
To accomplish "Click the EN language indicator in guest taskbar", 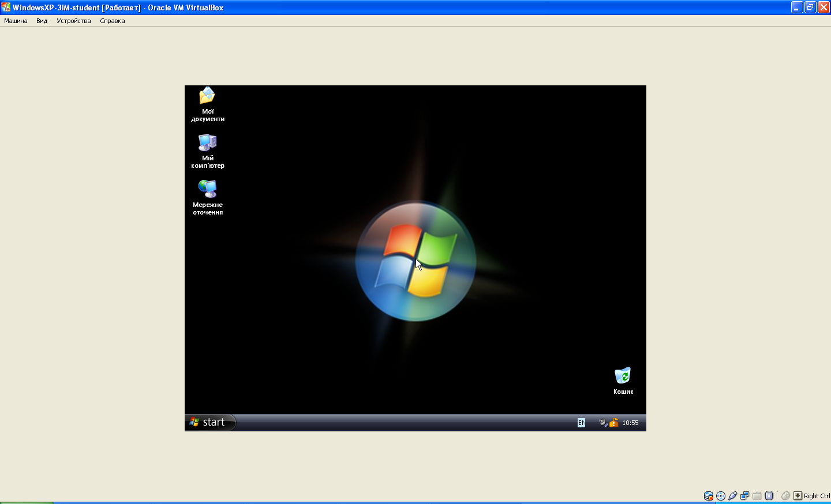I will click(581, 423).
